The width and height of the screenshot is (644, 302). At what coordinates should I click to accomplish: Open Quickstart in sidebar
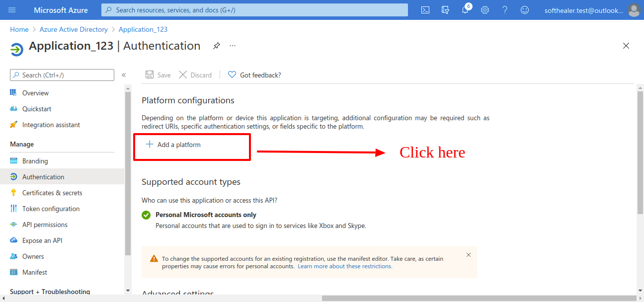click(x=37, y=109)
